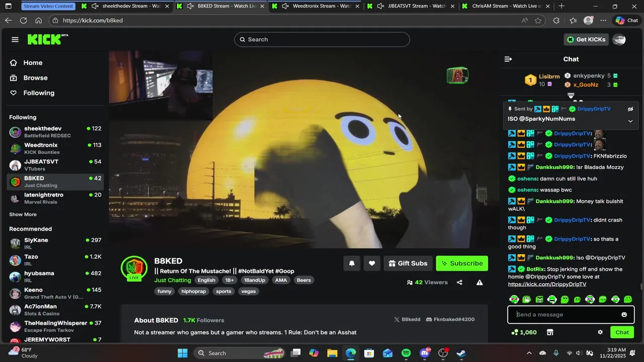Add page to favorites star
Viewport: 644px width, 362px height.
[x=538, y=21]
